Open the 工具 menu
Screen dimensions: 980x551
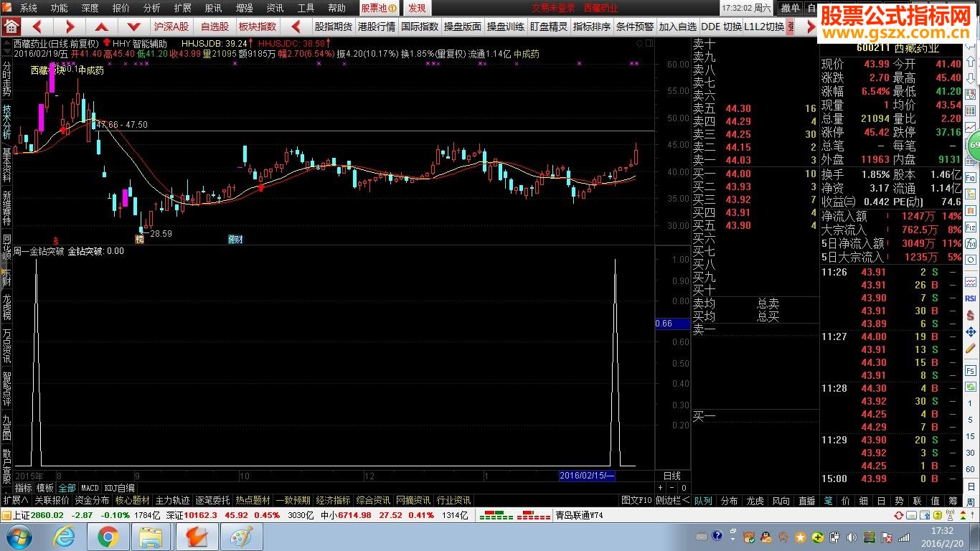coord(306,8)
